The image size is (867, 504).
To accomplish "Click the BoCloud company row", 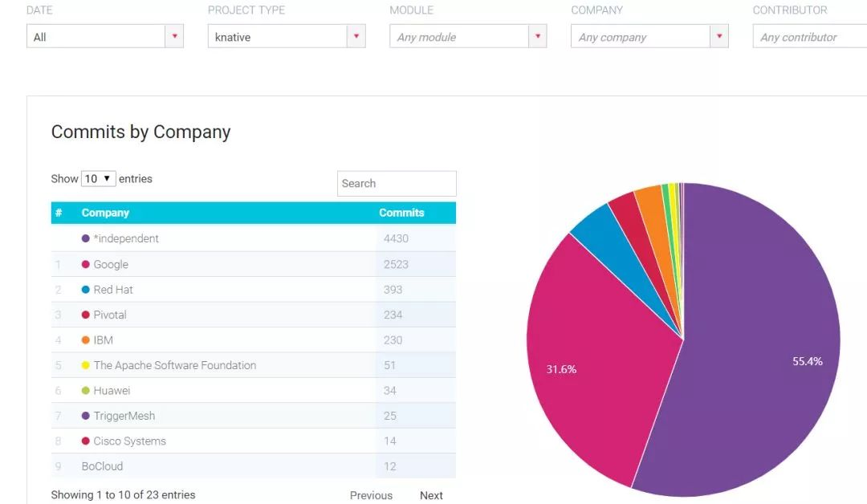I will [253, 466].
